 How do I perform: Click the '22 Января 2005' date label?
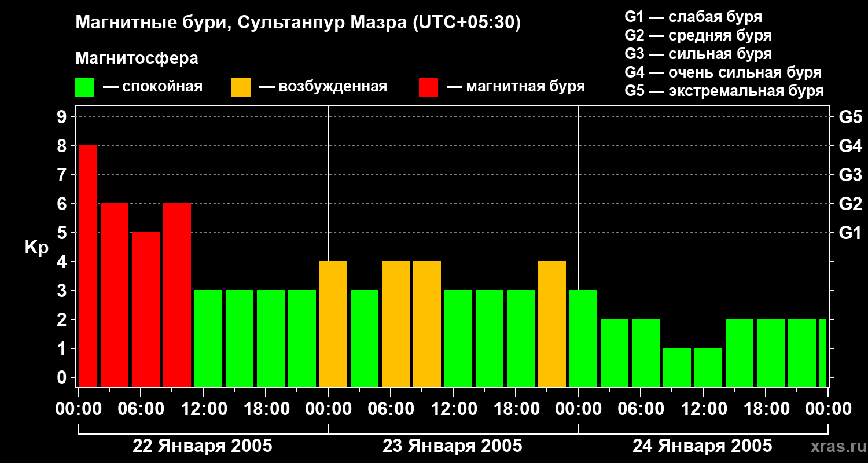click(203, 446)
